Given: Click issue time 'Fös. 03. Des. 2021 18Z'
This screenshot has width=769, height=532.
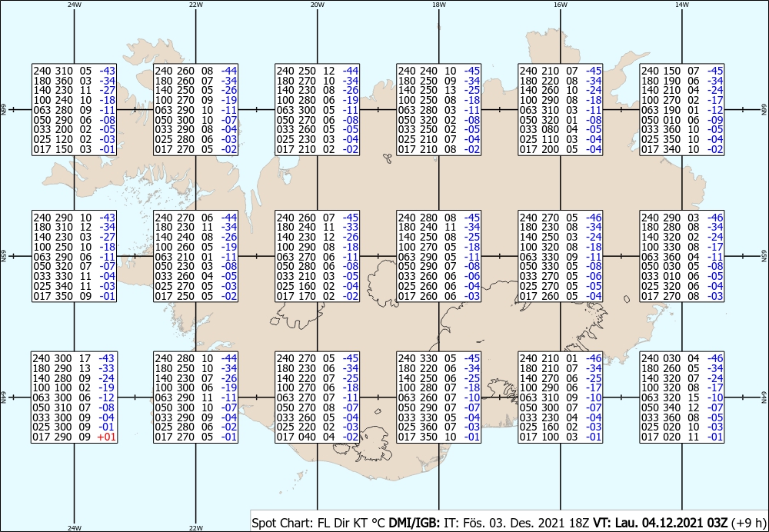Looking at the screenshot, I should [x=524, y=523].
